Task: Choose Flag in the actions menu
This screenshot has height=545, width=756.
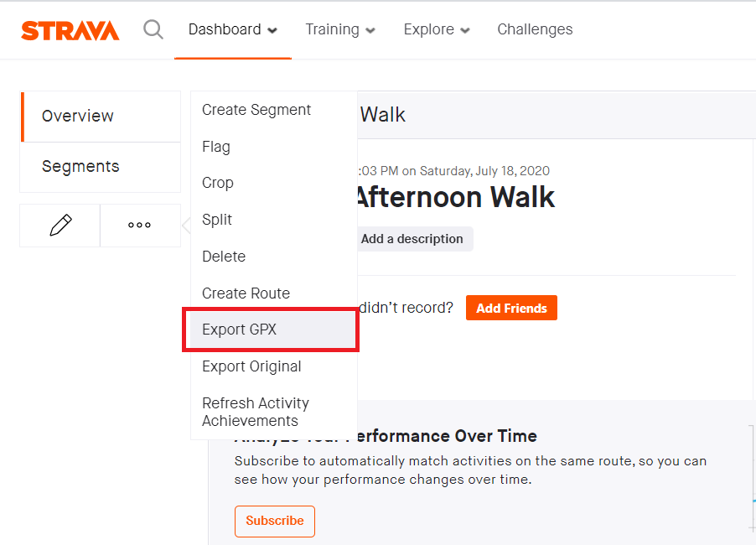Action: pos(216,147)
